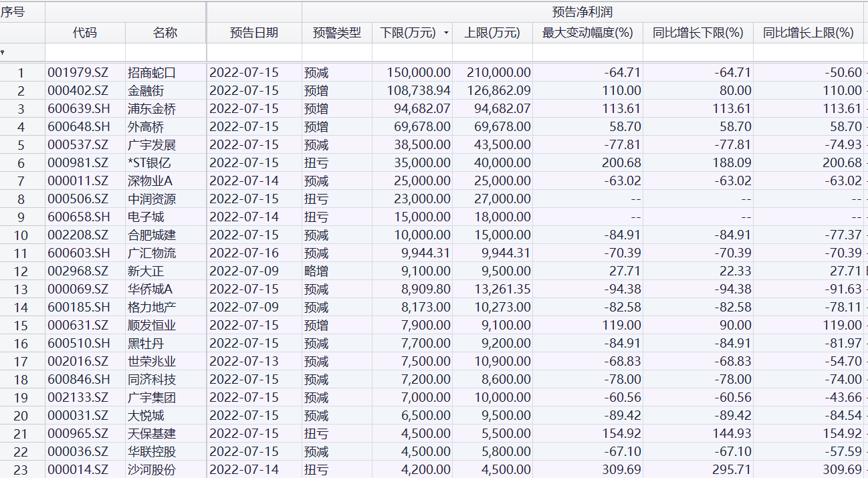Viewport: 868px width, 478px height.
Task: Click the 126,862.09 upper limit value
Action: click(500, 91)
